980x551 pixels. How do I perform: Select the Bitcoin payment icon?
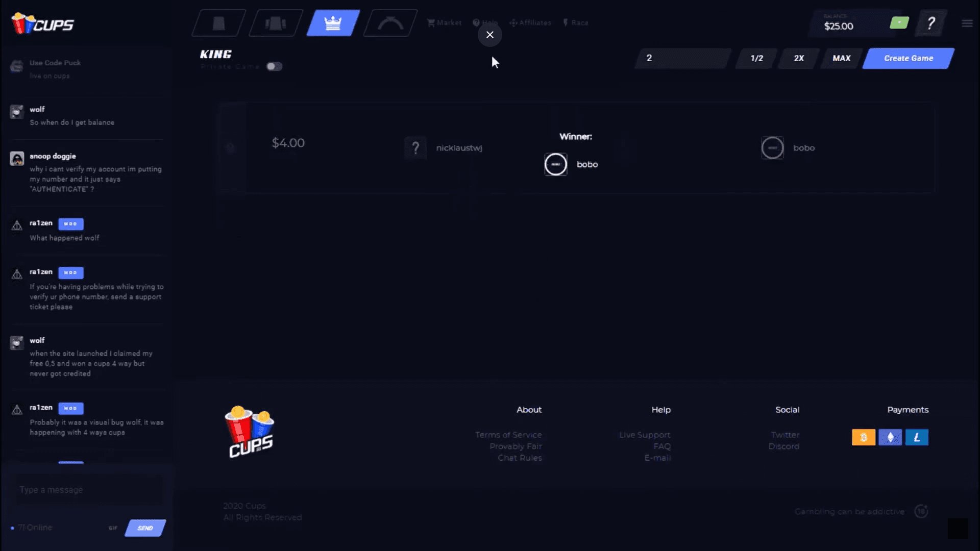coord(864,437)
